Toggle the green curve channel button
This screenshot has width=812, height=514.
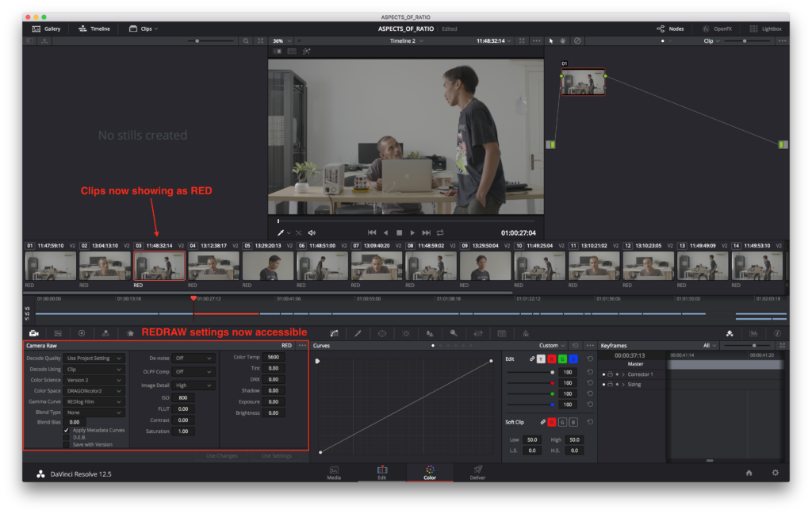click(562, 359)
